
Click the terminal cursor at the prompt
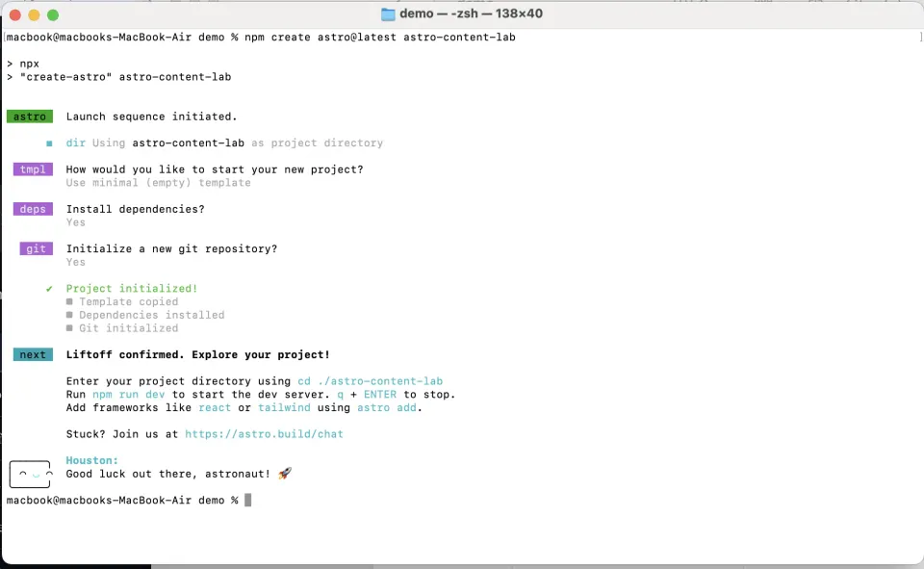[x=248, y=500]
